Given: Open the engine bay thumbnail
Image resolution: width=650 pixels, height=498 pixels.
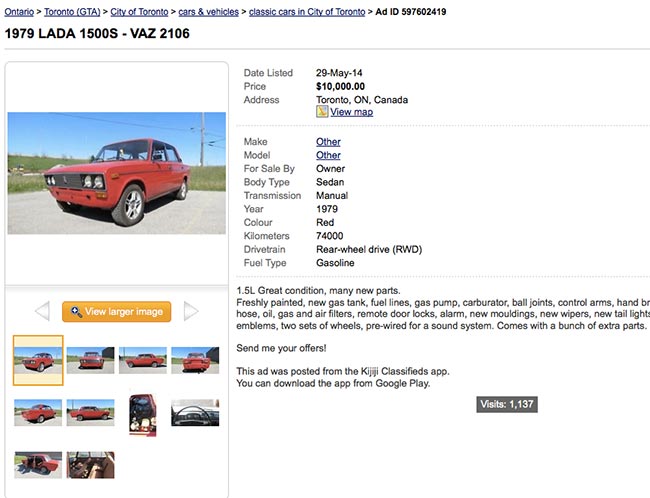Looking at the screenshot, I should click(142, 414).
